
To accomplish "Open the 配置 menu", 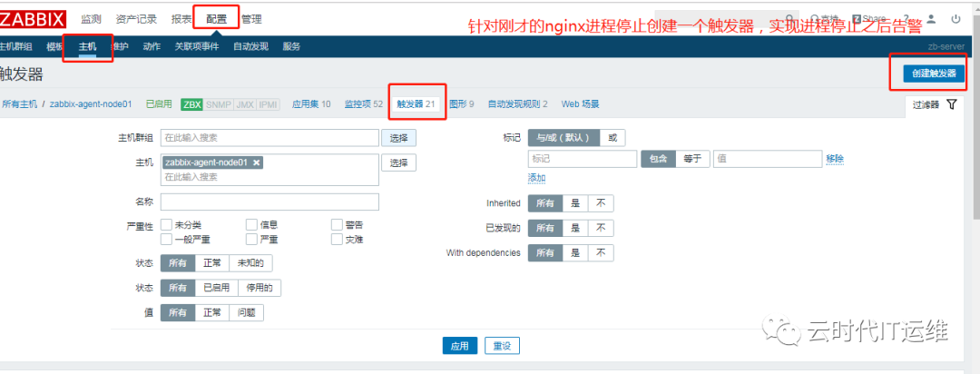I will [217, 19].
